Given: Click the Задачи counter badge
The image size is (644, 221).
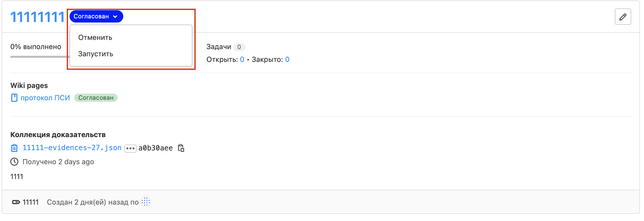Looking at the screenshot, I should [239, 47].
